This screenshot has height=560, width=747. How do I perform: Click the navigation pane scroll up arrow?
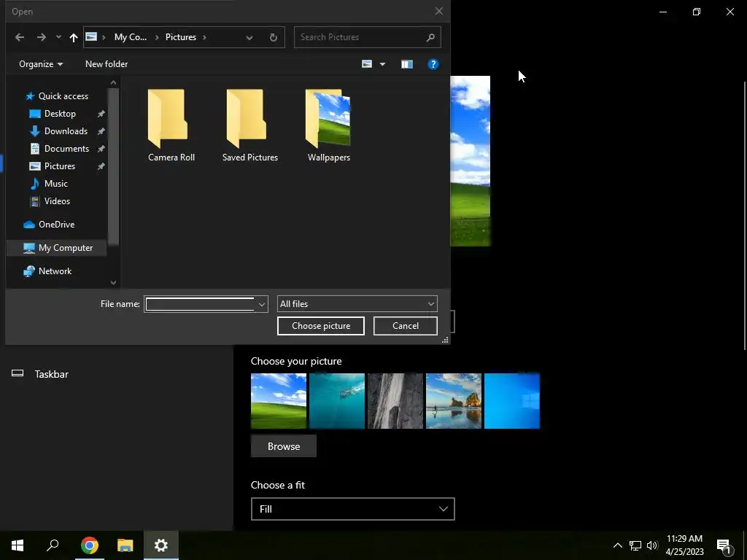point(113,83)
